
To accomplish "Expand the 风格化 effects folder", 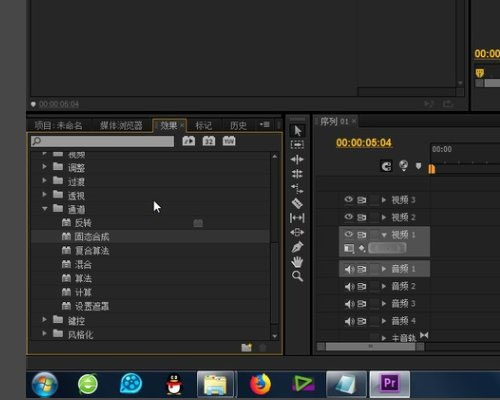I will coord(44,333).
